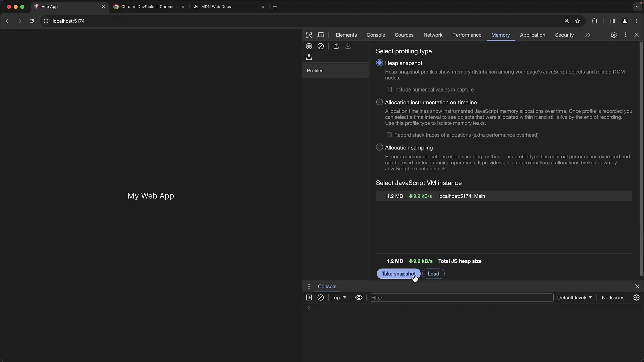Select the localhost:5174: Main VM instance
The width and height of the screenshot is (644, 362).
tap(504, 196)
